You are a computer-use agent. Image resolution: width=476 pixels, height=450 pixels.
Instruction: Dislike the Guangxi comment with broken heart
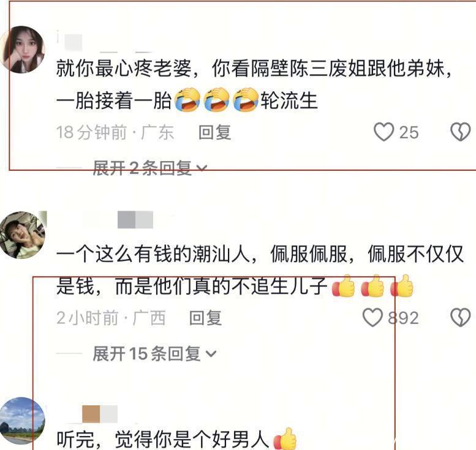coord(460,317)
